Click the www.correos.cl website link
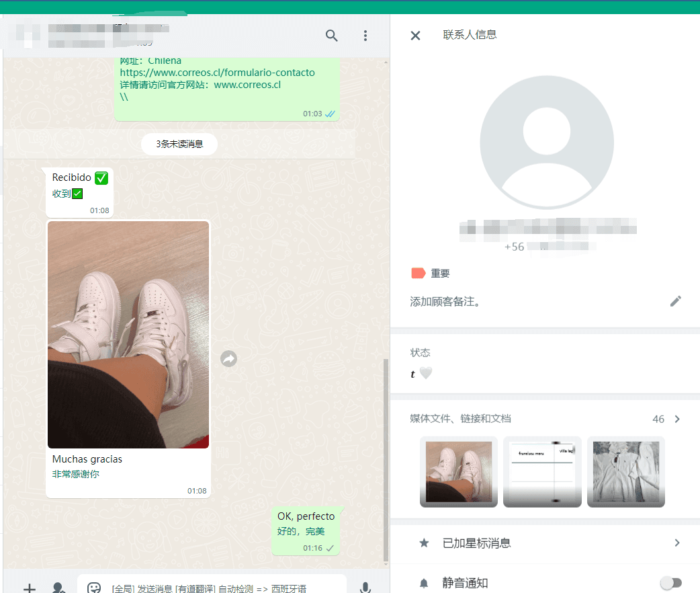The width and height of the screenshot is (700, 593). coord(247,85)
